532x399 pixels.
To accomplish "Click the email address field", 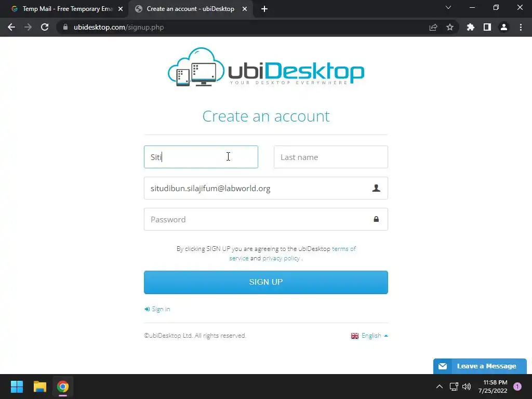I will click(266, 188).
